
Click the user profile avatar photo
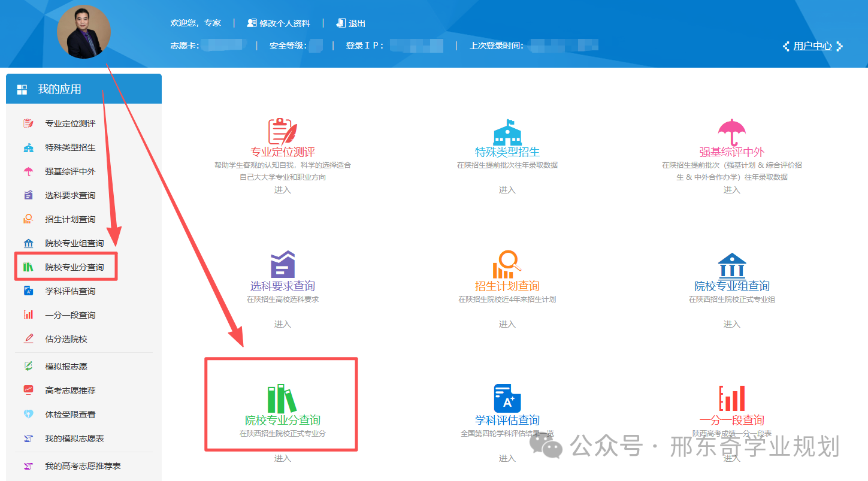(84, 32)
